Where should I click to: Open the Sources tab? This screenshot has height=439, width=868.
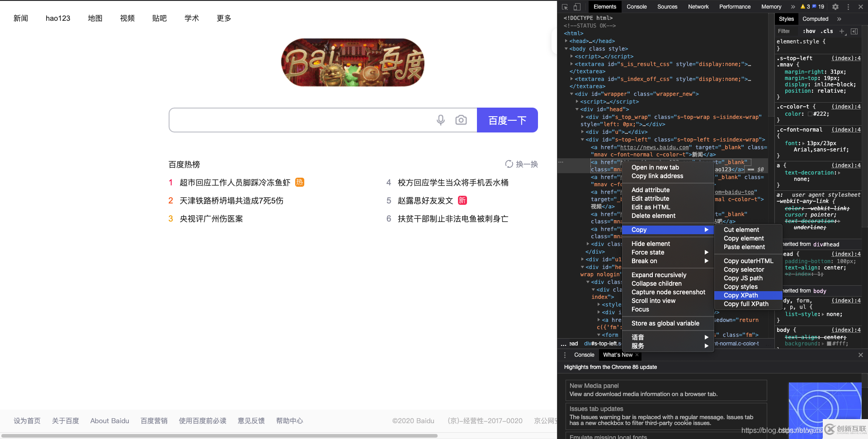point(667,7)
